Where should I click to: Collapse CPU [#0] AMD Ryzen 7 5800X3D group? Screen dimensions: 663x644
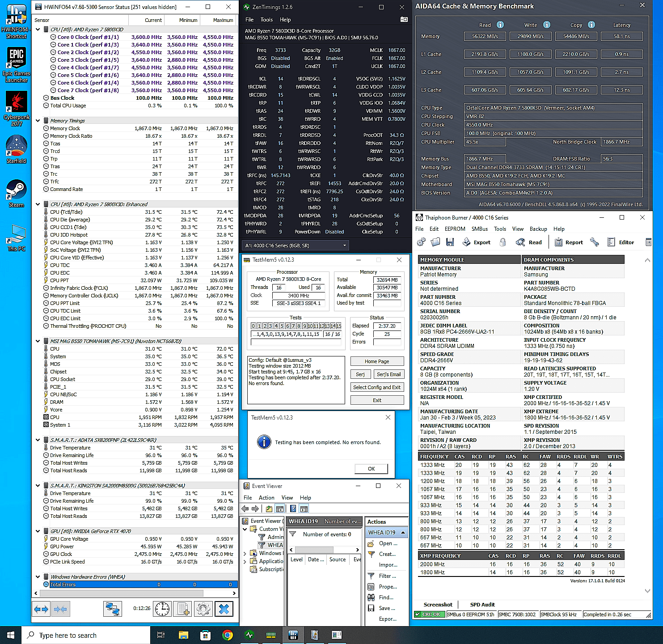point(38,30)
